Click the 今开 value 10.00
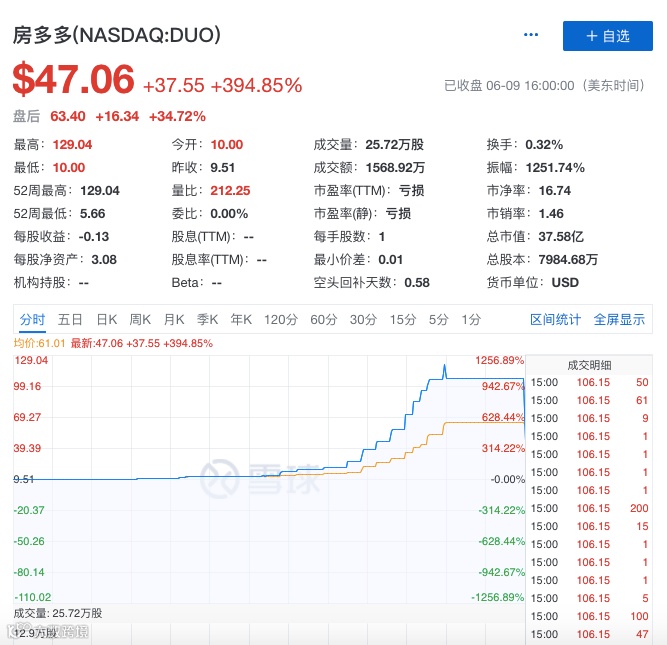The width and height of the screenshot is (667, 645). pos(227,145)
